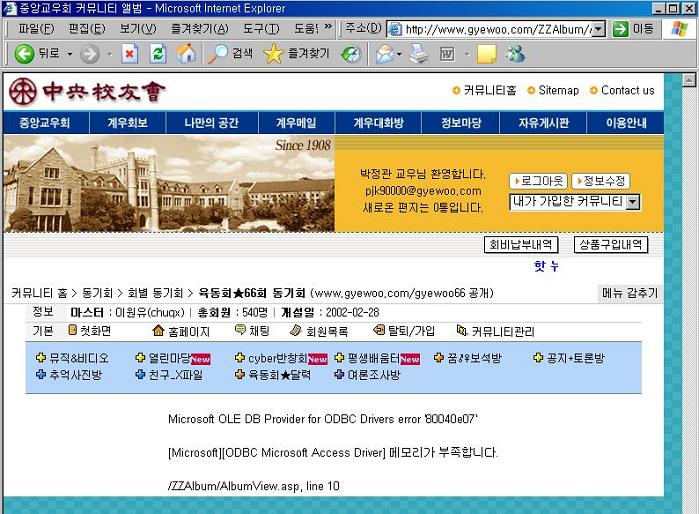
Task: Click the Messenger icon in toolbar
Action: [515, 54]
